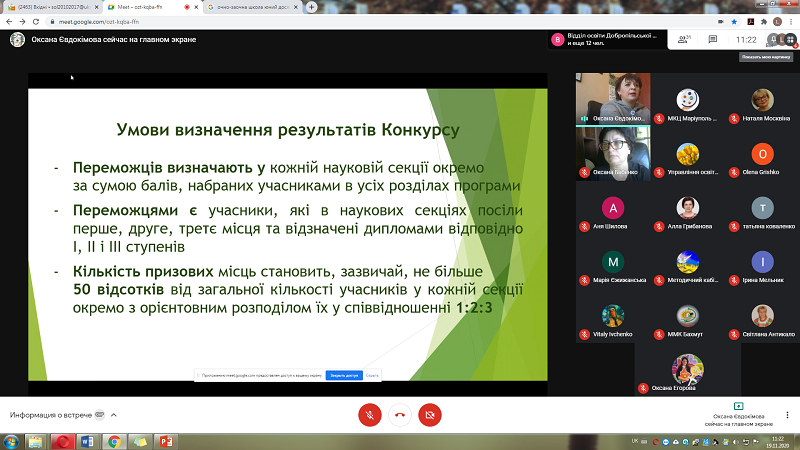Turn on the camera in the call controls

tap(430, 413)
